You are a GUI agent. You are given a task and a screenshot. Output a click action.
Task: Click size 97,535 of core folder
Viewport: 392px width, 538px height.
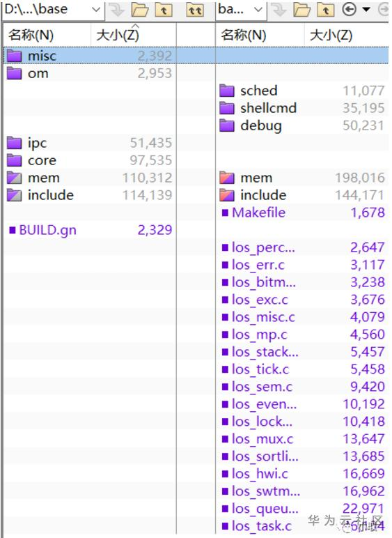click(151, 160)
